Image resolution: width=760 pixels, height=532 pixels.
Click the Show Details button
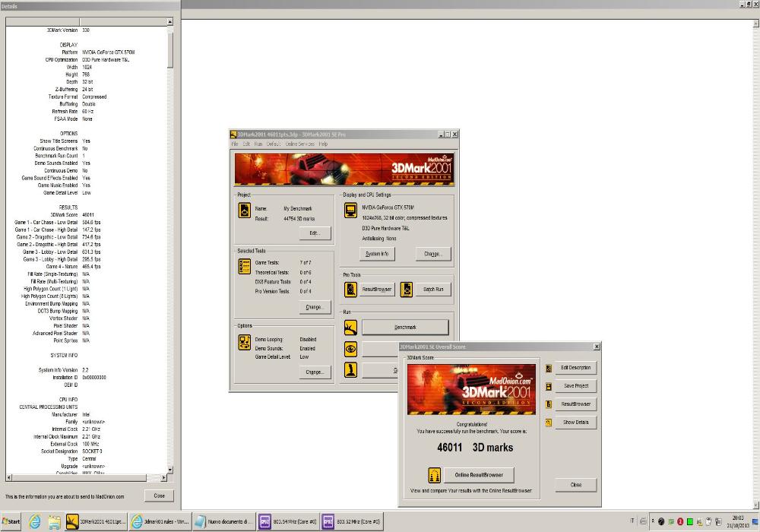pyautogui.click(x=576, y=423)
